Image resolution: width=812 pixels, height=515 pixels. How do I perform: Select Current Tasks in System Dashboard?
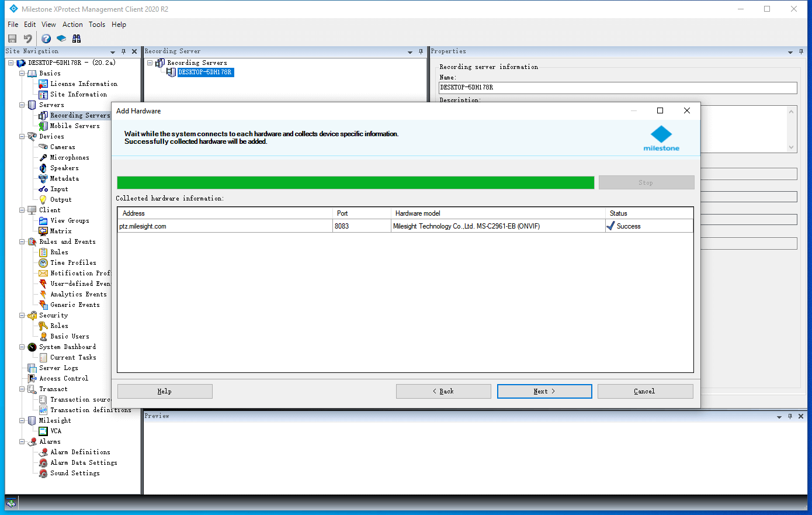click(x=73, y=358)
